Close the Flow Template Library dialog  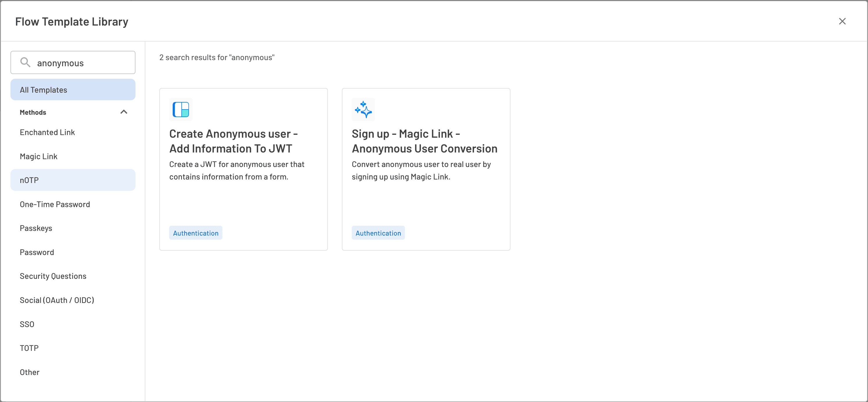(842, 21)
